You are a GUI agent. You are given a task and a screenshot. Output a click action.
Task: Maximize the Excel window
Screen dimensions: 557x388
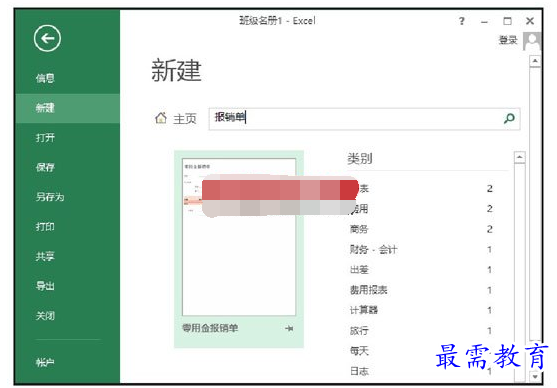(508, 21)
